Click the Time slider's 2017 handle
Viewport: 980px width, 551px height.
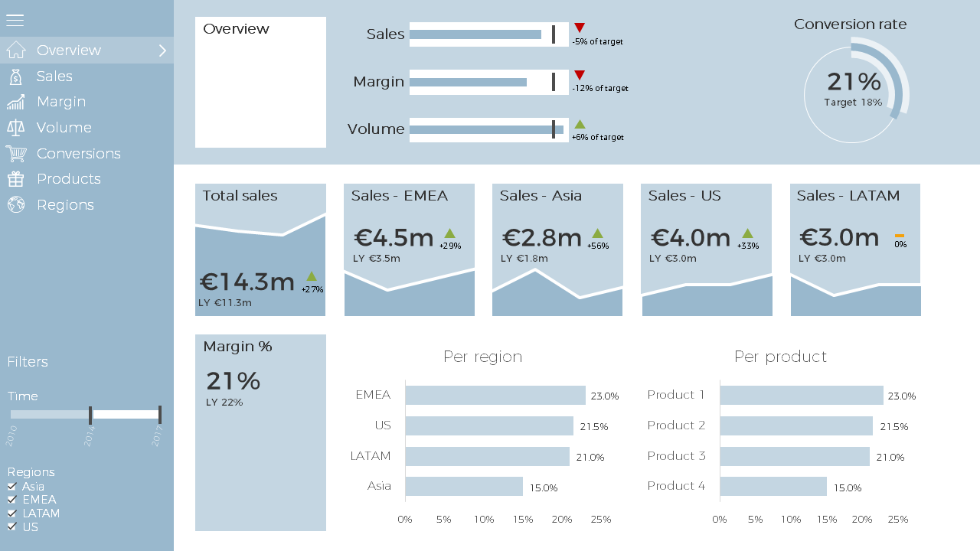[x=160, y=415]
